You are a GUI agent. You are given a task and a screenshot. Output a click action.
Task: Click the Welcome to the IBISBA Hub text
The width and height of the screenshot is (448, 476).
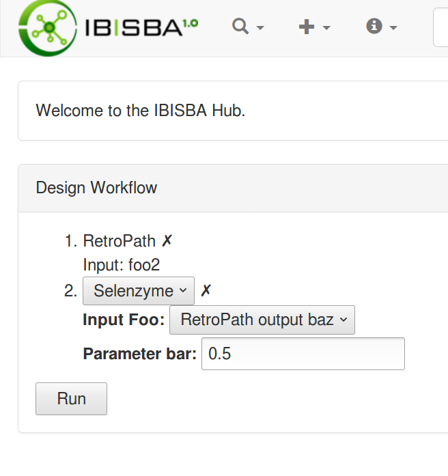pos(141,111)
